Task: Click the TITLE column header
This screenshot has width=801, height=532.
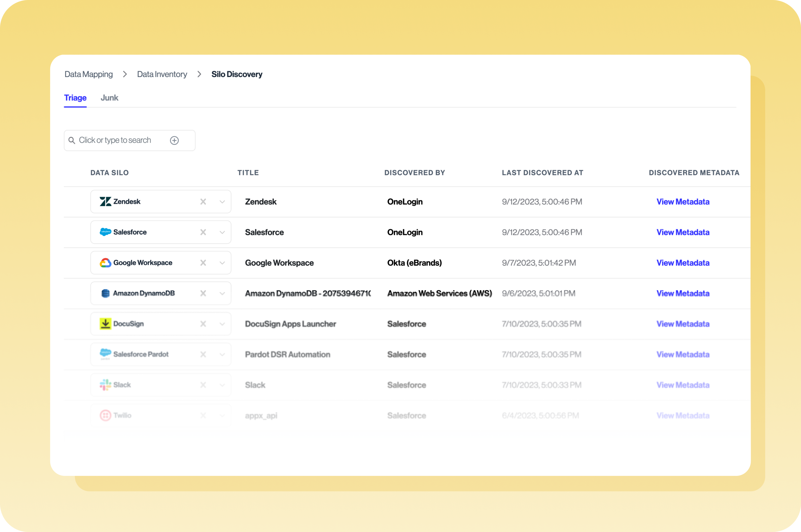Action: 248,173
